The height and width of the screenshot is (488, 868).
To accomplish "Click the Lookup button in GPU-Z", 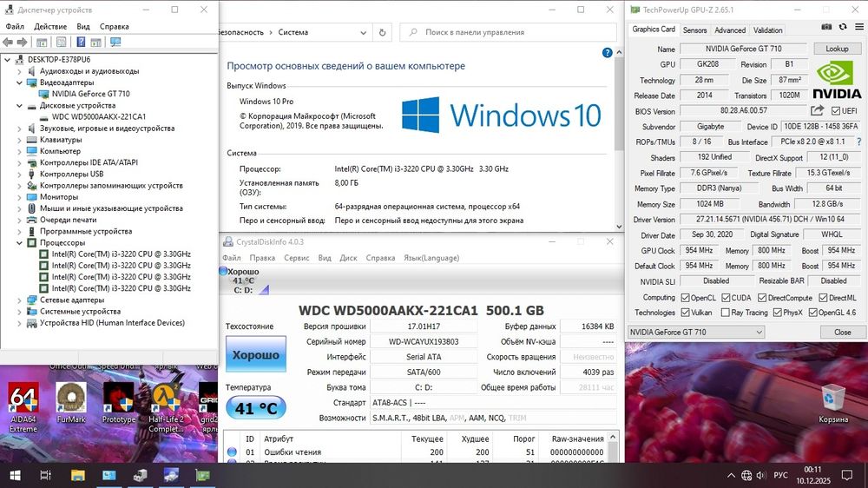I will tap(837, 49).
